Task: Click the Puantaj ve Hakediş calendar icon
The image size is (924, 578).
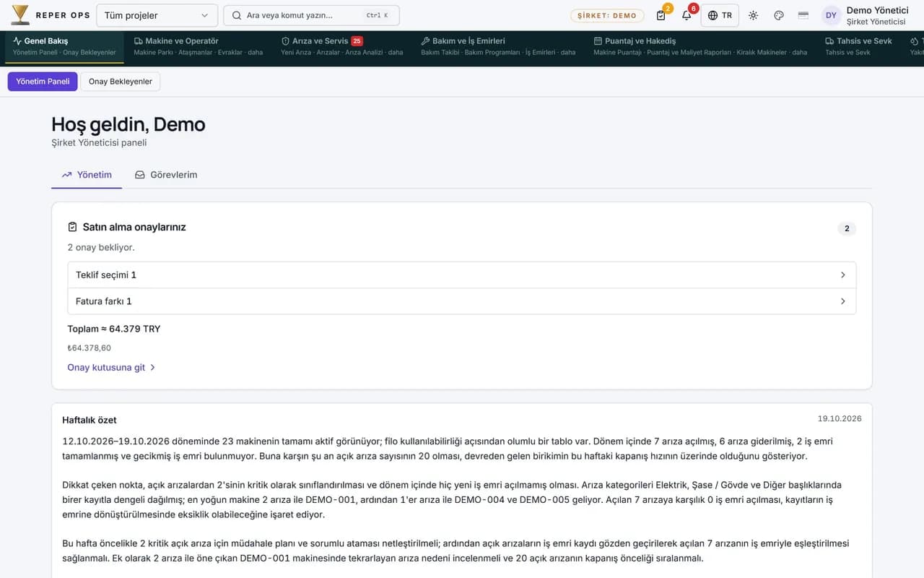Action: click(598, 41)
